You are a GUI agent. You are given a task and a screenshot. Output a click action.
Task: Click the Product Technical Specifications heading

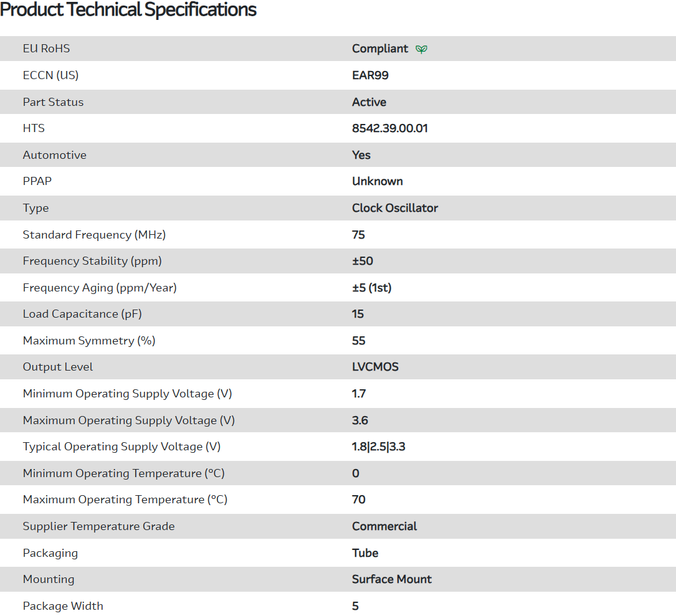[128, 10]
